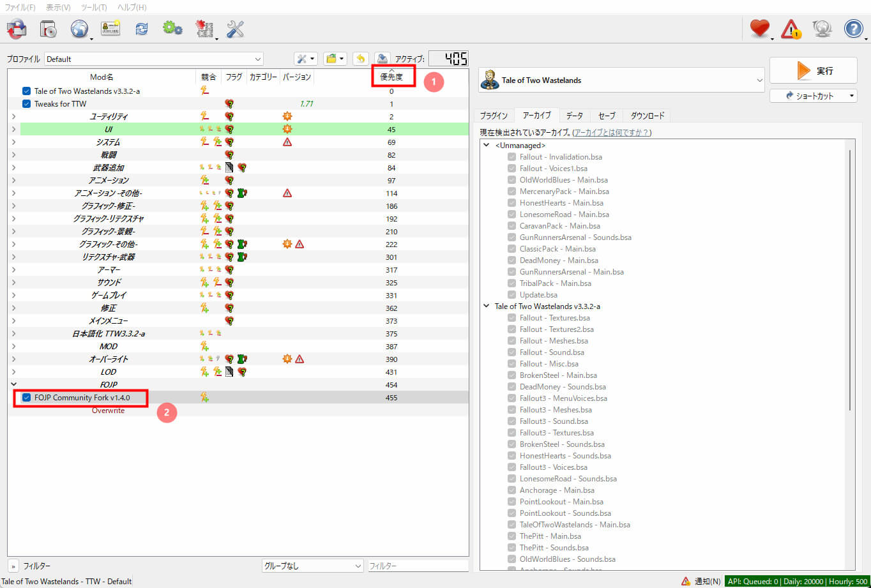Uncheck Tale of Two Wastelands v3.3.2-a mod
The height and width of the screenshot is (588, 871).
pyautogui.click(x=26, y=91)
